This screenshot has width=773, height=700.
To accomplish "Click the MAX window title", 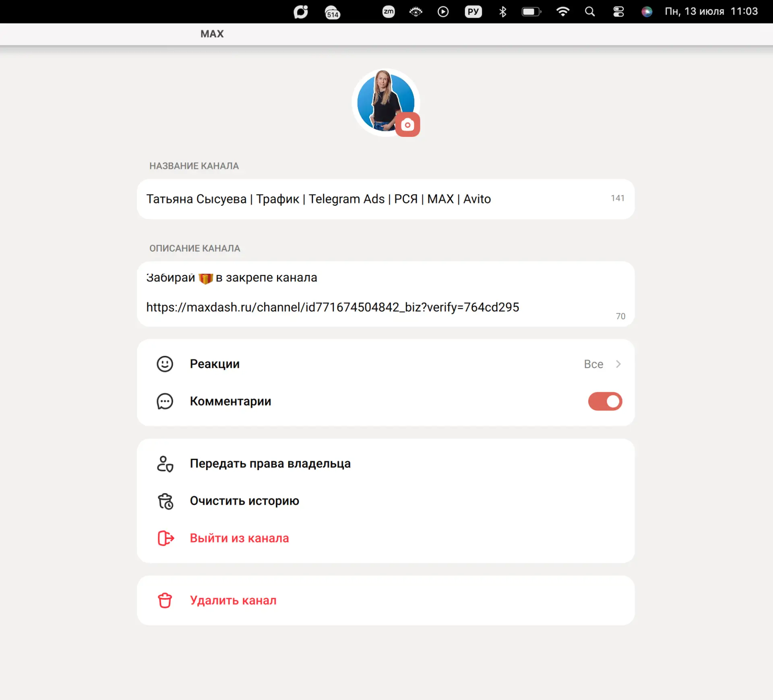I will click(212, 34).
